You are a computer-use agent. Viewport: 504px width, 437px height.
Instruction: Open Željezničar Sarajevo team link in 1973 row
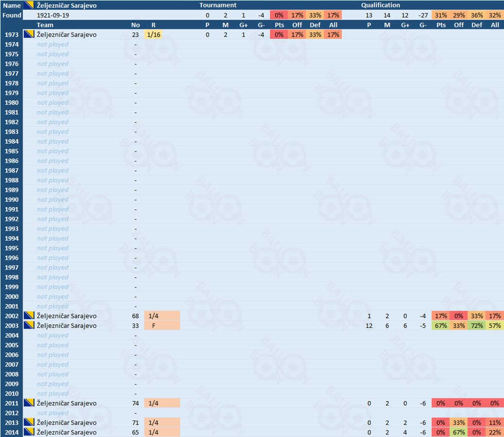(x=70, y=34)
